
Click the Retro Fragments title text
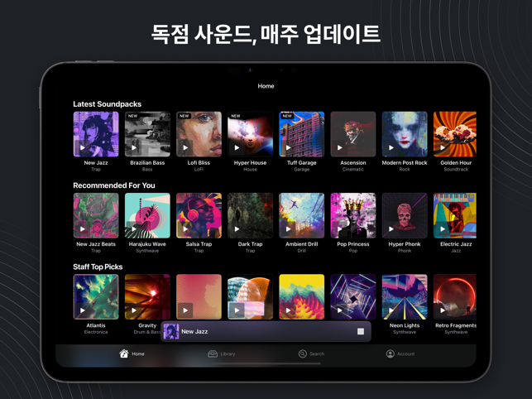pos(456,325)
